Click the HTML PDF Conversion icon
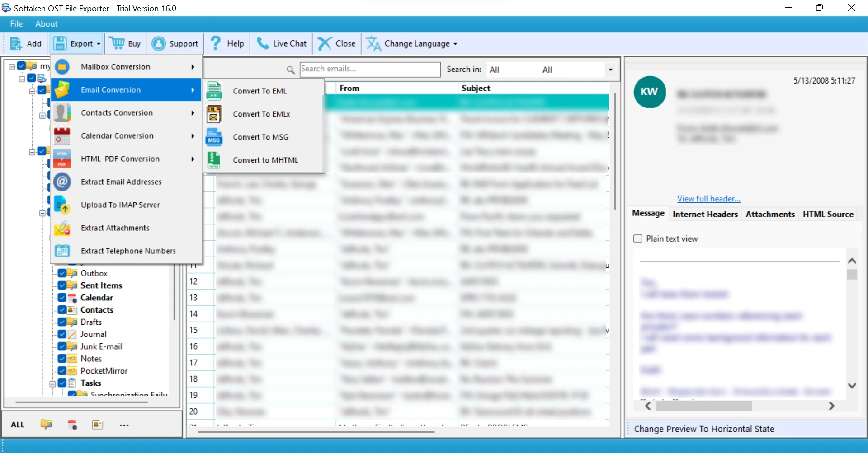This screenshot has height=453, width=868. pyautogui.click(x=62, y=159)
